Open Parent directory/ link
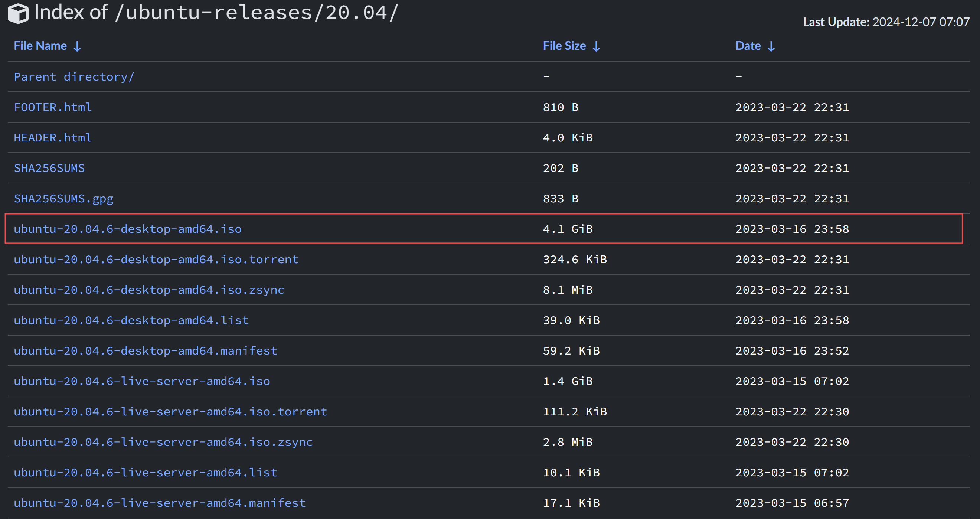 74,77
